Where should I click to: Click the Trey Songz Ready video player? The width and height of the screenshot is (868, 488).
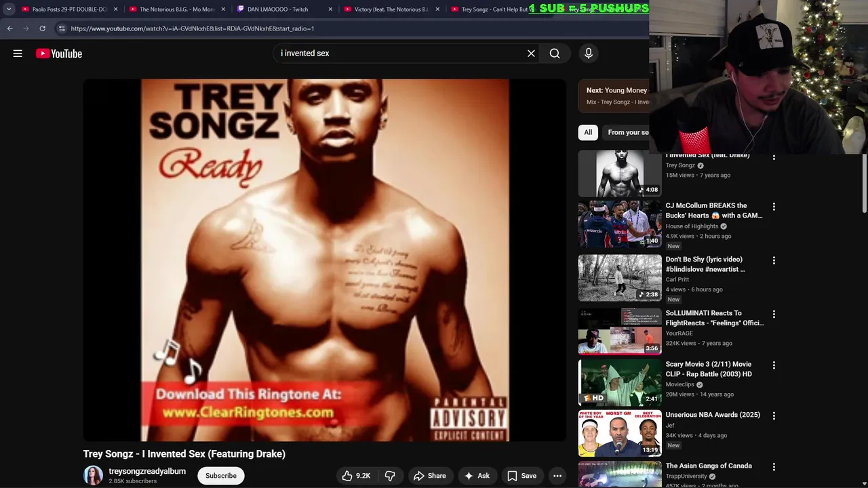pos(325,260)
